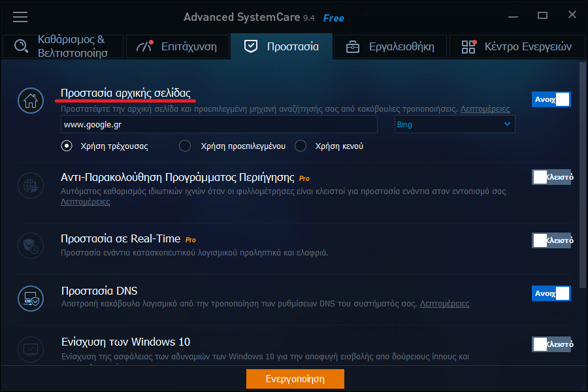Click the blue Free edition label

point(333,18)
